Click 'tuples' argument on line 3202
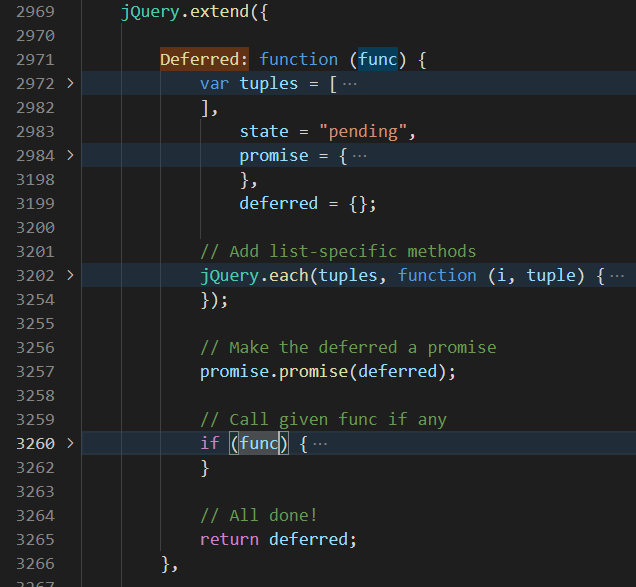 [348, 275]
